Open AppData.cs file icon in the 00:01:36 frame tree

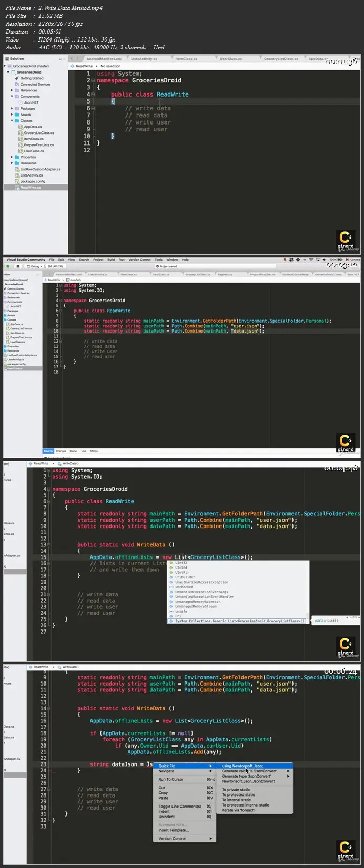(22, 127)
